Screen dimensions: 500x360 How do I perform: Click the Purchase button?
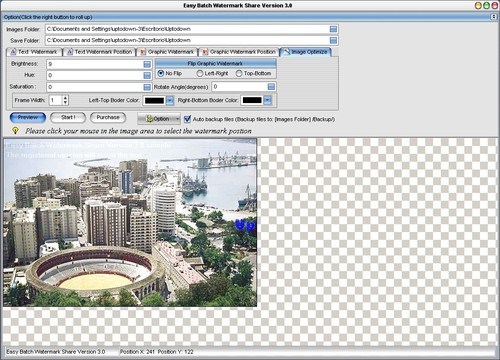coord(108,117)
